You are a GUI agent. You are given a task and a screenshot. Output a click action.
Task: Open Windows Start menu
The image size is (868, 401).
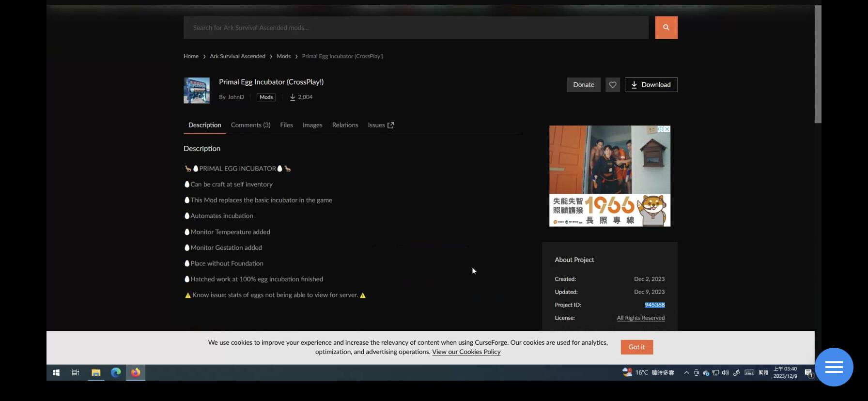click(x=56, y=372)
